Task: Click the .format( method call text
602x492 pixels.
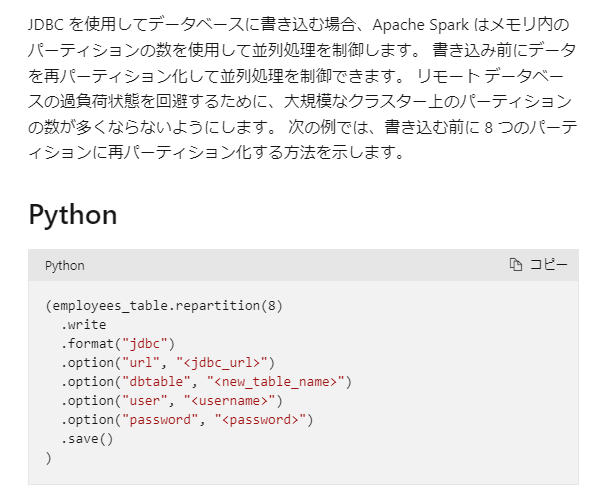Action: tap(91, 343)
